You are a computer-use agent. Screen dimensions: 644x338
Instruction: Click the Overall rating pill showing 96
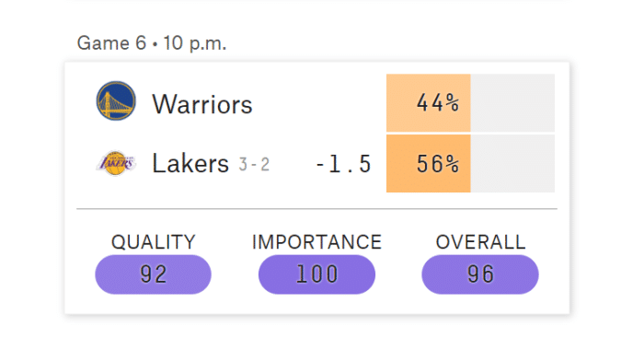(480, 274)
